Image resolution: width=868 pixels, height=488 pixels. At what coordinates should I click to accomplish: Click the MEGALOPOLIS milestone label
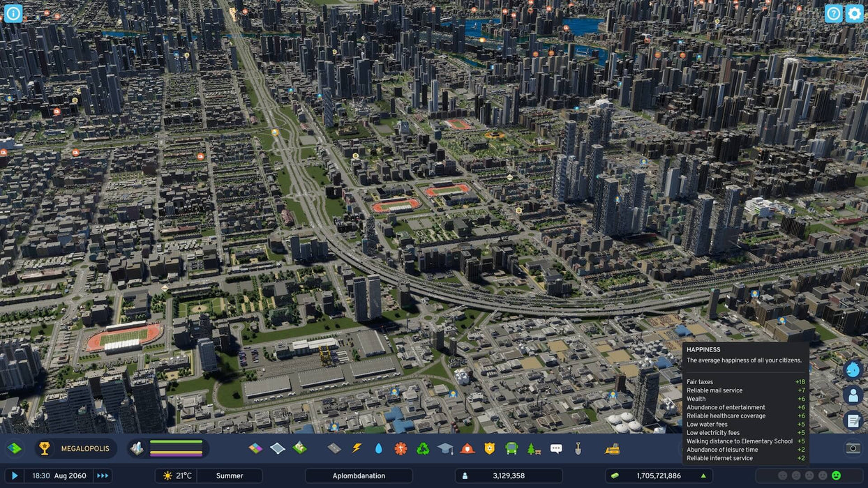pos(85,448)
